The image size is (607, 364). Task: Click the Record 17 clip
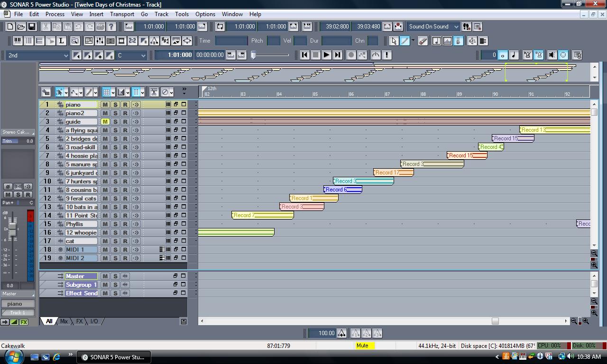[394, 173]
